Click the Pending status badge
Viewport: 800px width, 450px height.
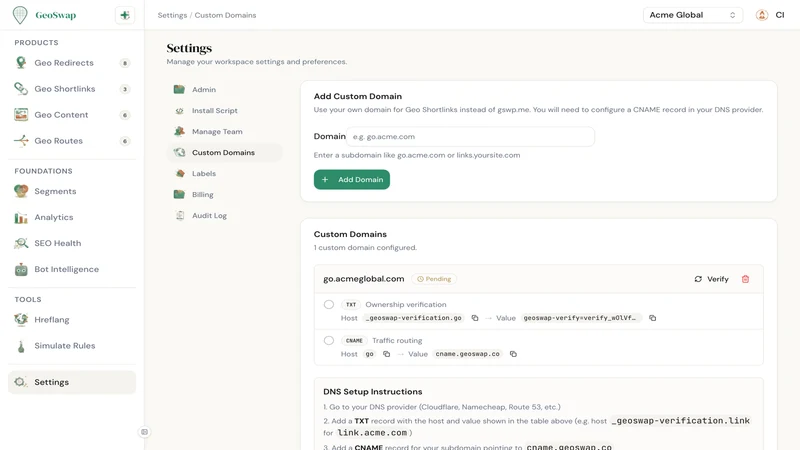[x=434, y=279]
